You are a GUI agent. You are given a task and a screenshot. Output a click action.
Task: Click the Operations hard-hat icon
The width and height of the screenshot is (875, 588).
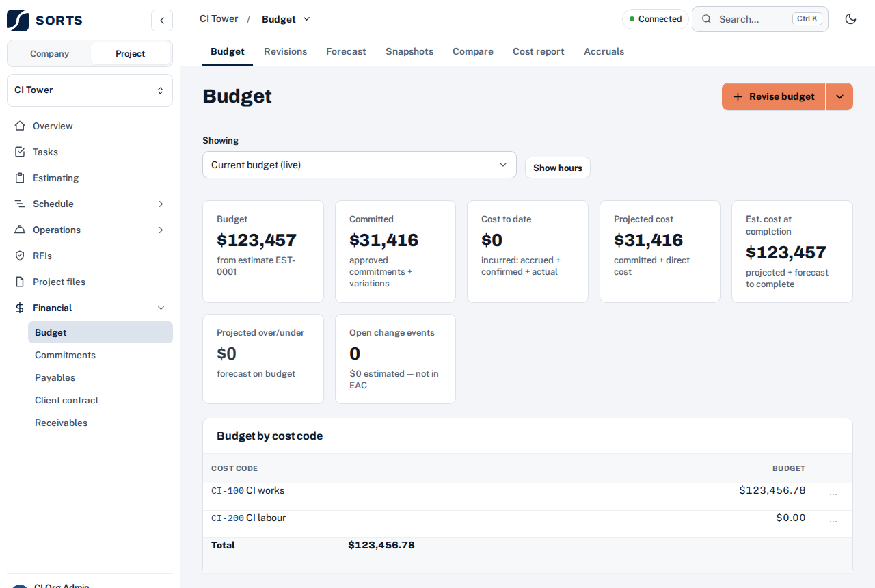20,230
